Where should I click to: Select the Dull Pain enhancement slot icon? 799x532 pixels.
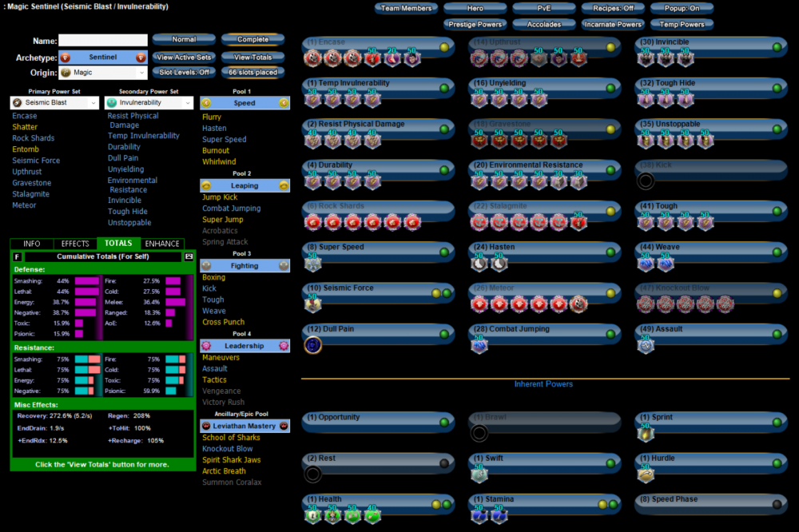click(x=313, y=345)
